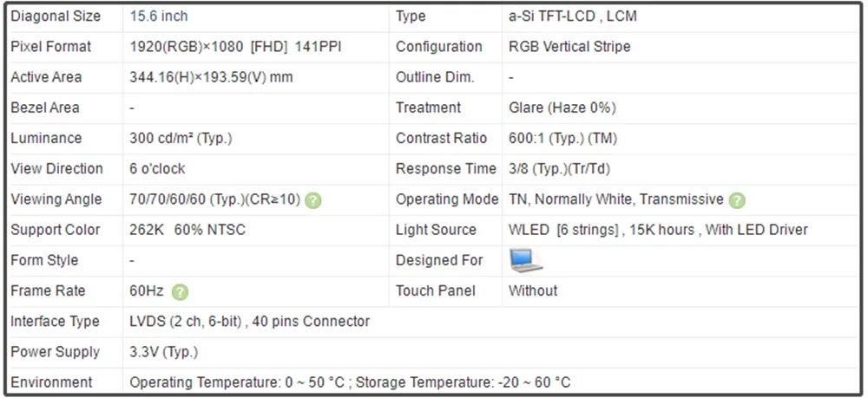
Task: Click the Active Area dimension value
Action: tap(211, 77)
